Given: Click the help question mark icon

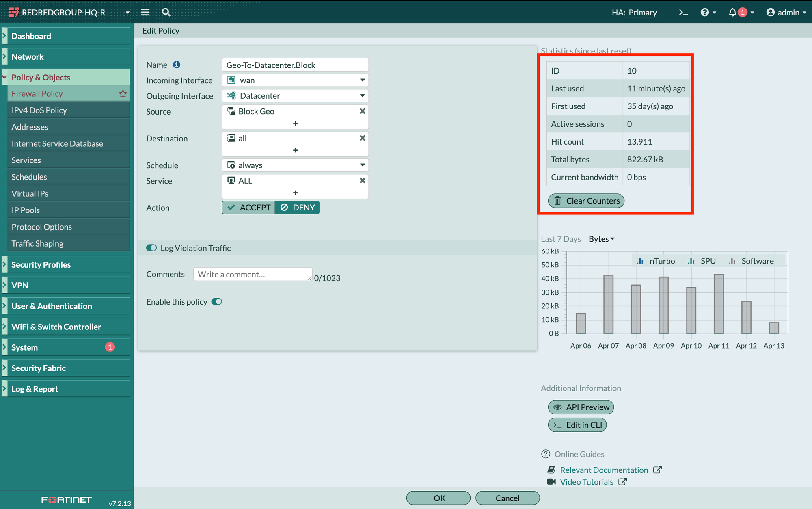Looking at the screenshot, I should (x=705, y=13).
